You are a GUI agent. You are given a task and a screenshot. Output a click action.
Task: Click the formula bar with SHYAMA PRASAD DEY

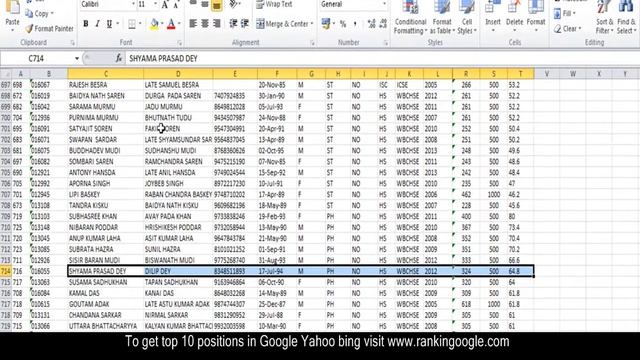pyautogui.click(x=382, y=58)
